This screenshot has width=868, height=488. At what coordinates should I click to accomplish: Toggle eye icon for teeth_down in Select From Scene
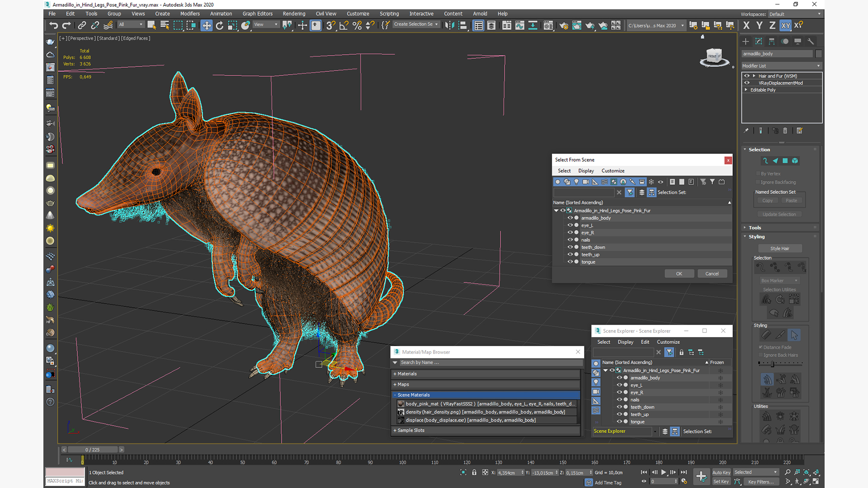pyautogui.click(x=570, y=247)
